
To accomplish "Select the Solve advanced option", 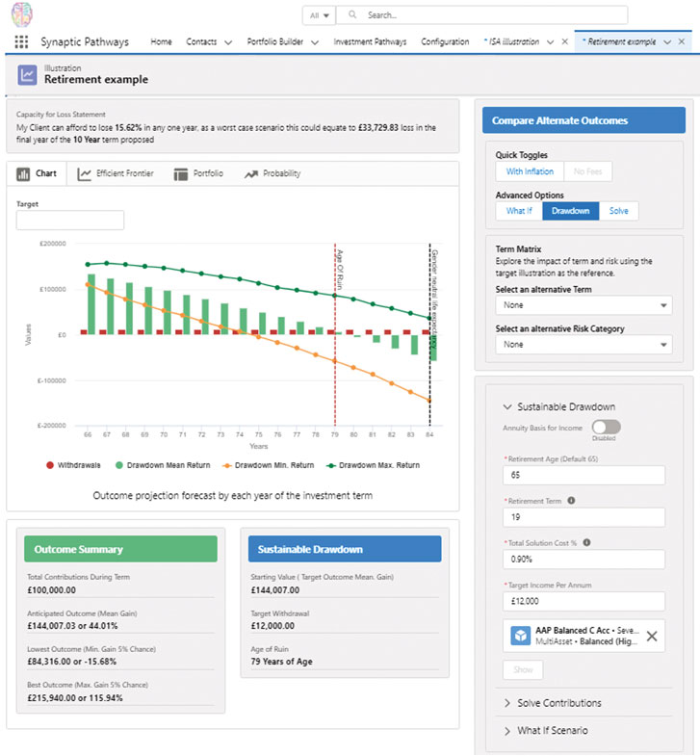I will pyautogui.click(x=618, y=211).
